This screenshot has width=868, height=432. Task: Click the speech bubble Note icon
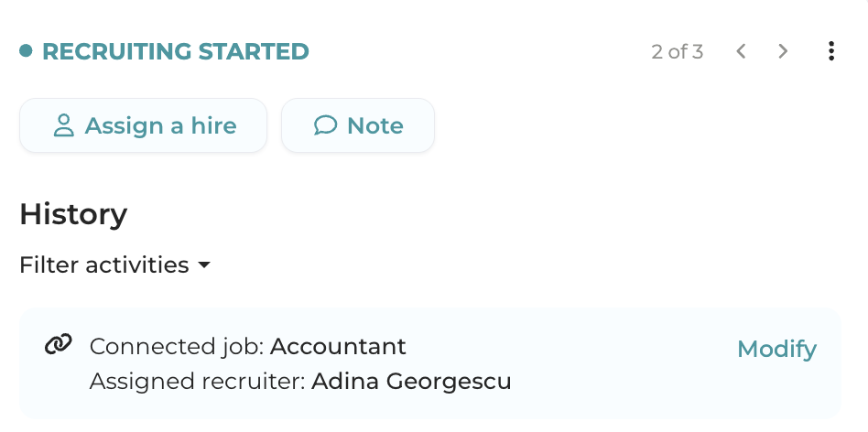[x=325, y=125]
